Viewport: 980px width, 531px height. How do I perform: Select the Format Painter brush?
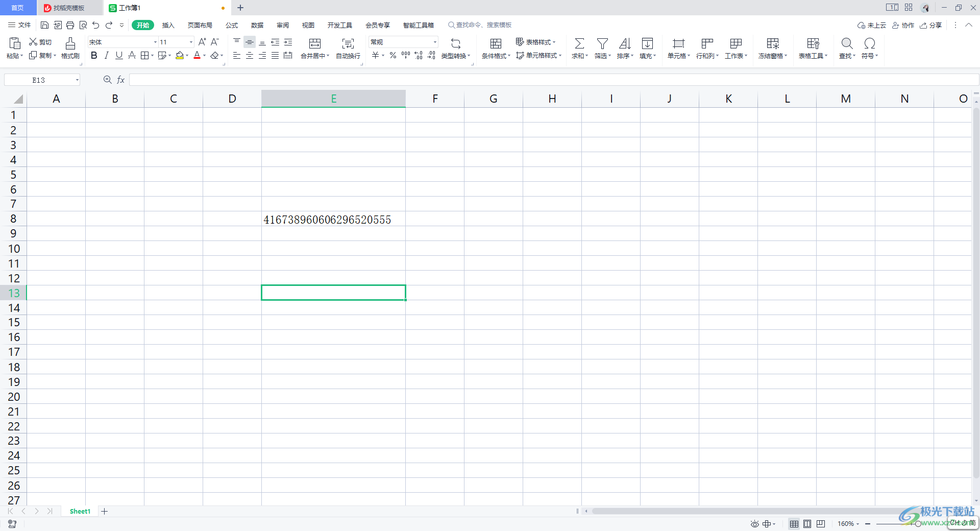70,43
